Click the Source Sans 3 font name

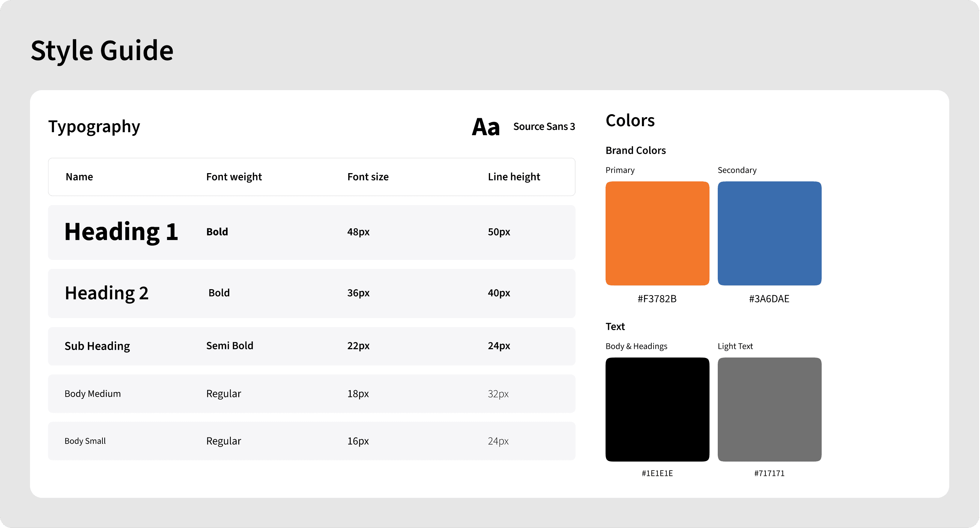(544, 127)
